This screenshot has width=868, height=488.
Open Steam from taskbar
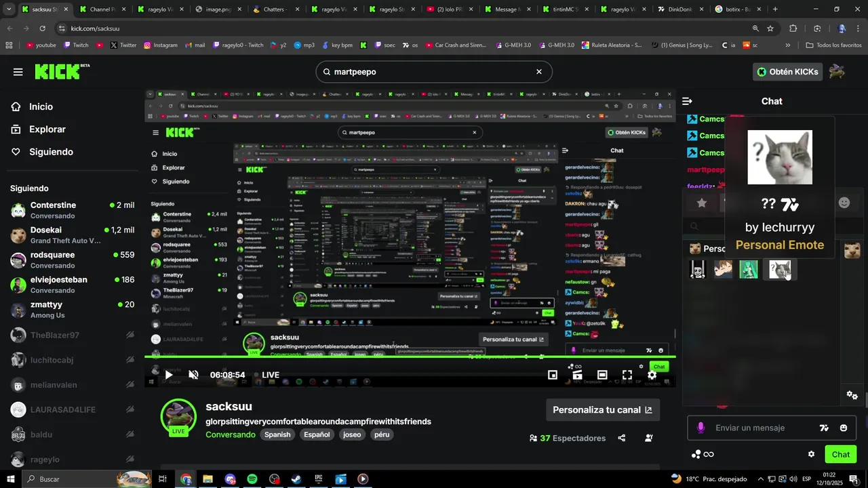[x=296, y=479]
